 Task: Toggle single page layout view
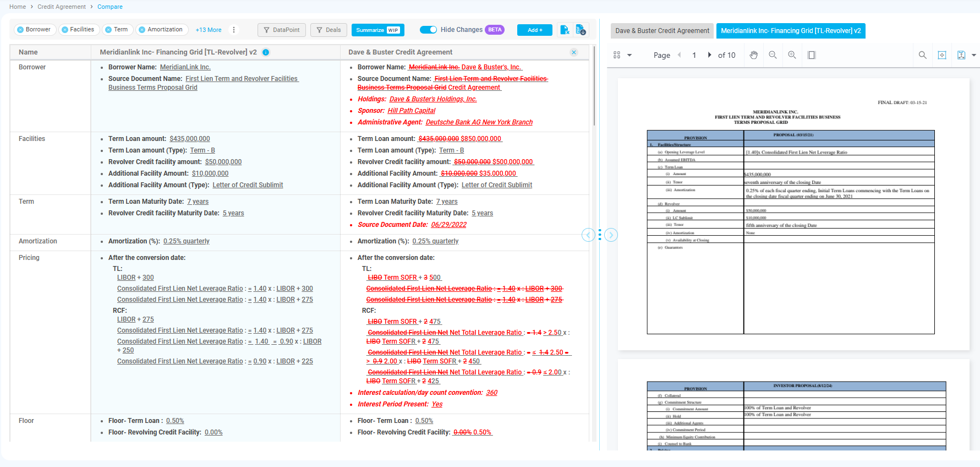(x=812, y=55)
